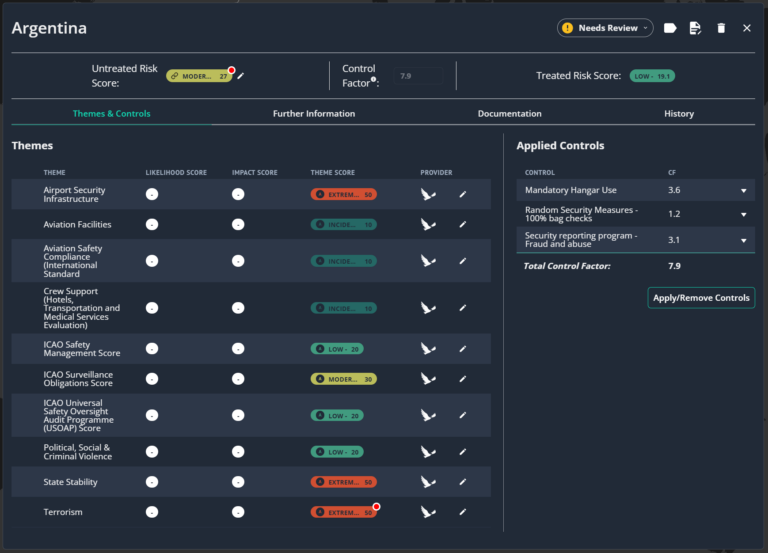Viewport: 768px width, 553px height.
Task: Delete Argentina using the trash icon
Action: click(x=721, y=28)
